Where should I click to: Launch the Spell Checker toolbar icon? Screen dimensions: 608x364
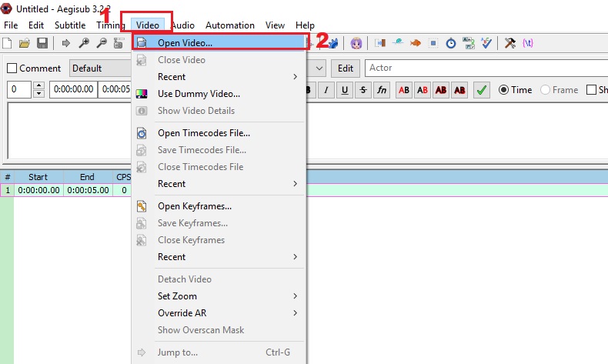tap(486, 42)
